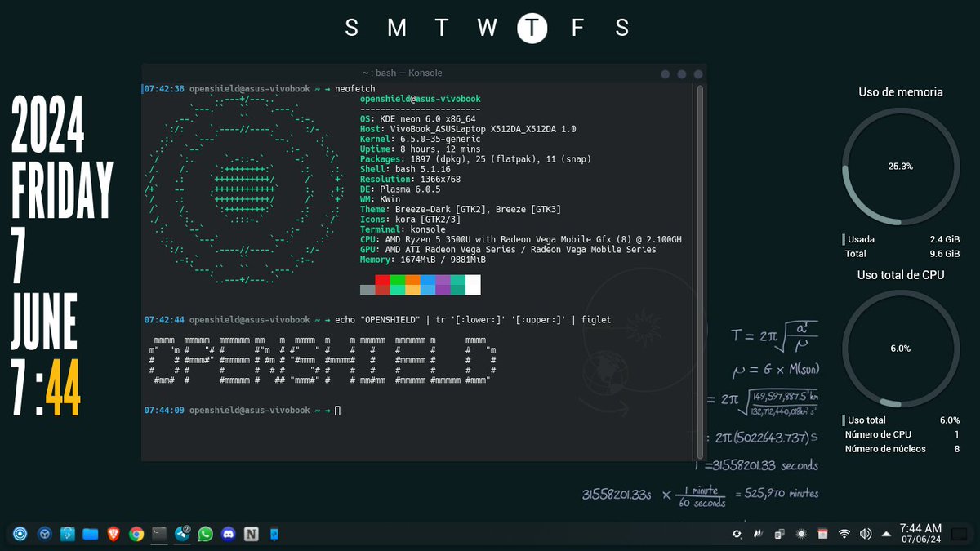This screenshot has height=551, width=980.
Task: Click the center of the CPU usage gauge
Action: [x=901, y=348]
